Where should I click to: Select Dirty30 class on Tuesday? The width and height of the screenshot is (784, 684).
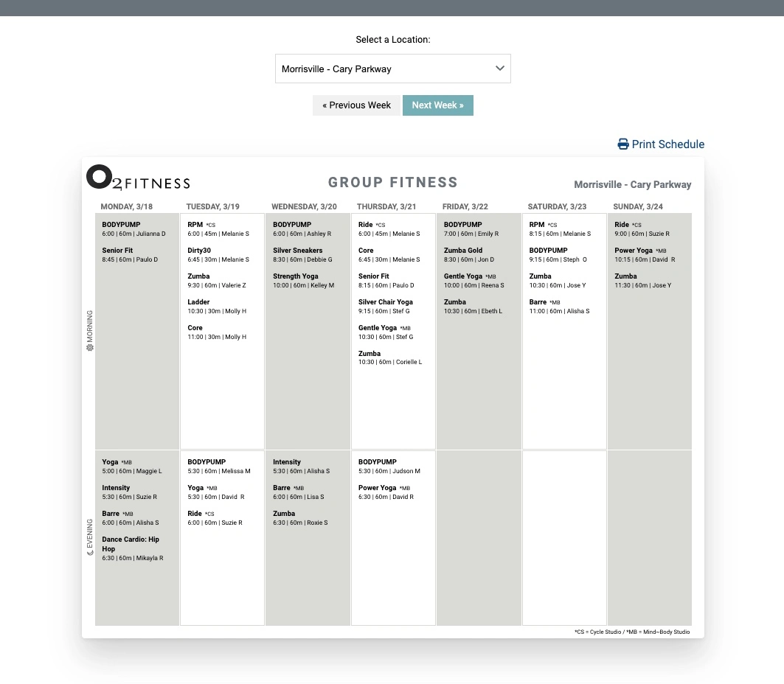218,255
